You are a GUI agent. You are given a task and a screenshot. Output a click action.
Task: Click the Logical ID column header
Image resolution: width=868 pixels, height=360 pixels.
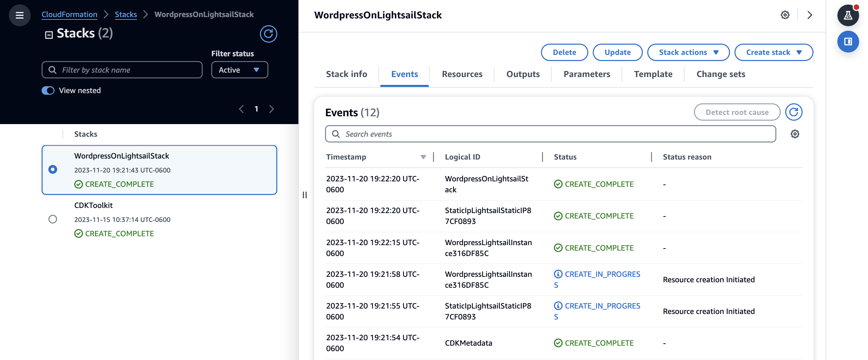[x=462, y=157]
